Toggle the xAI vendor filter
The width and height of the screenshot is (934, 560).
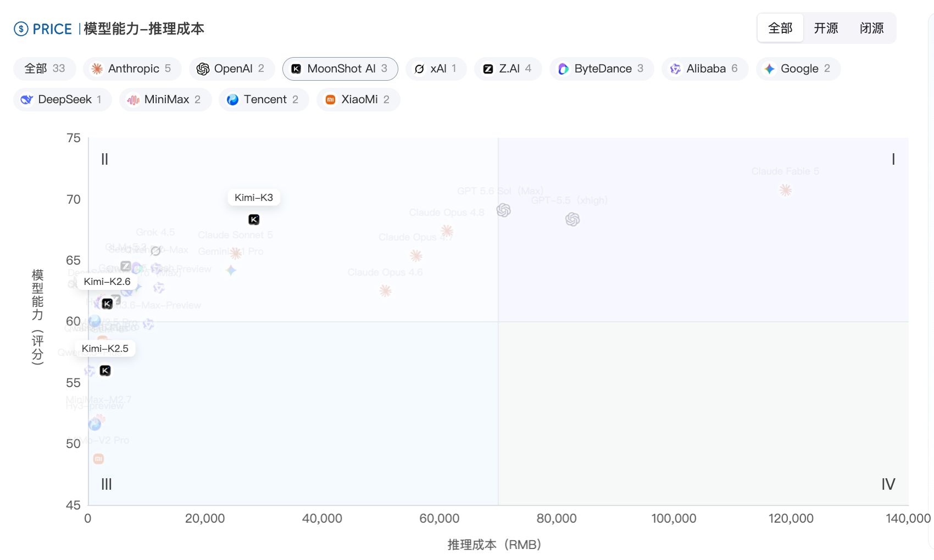coord(436,69)
